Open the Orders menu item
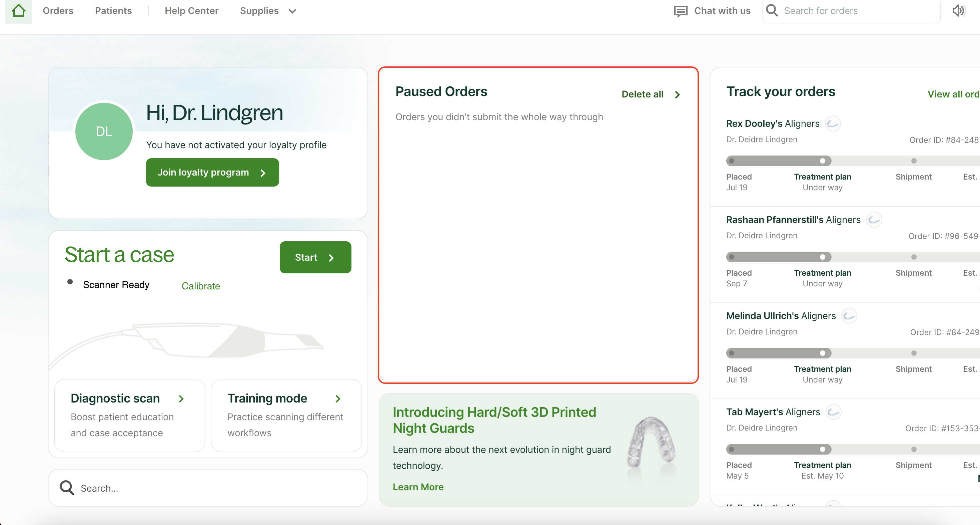 coord(58,11)
